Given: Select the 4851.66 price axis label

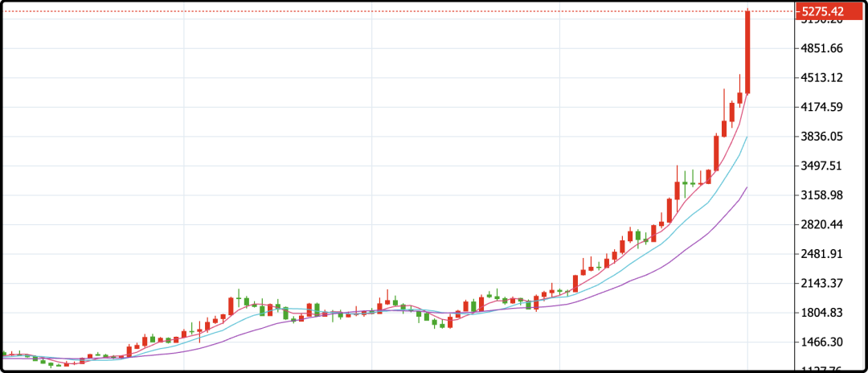Looking at the screenshot, I should pos(821,48).
